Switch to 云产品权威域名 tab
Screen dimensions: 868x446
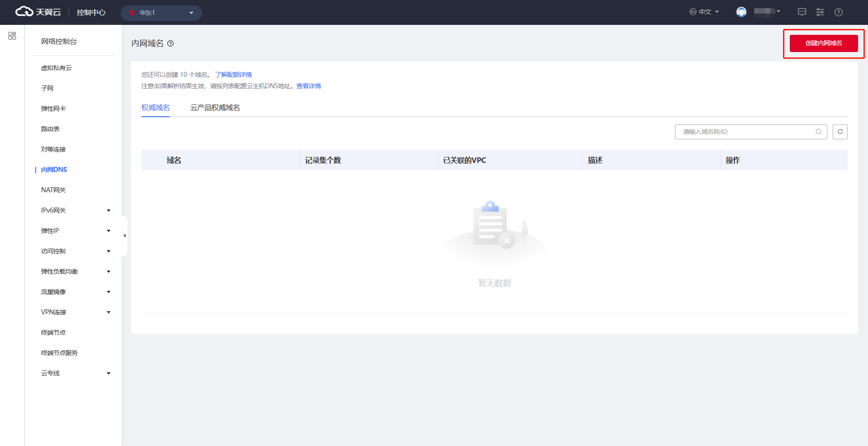click(215, 108)
